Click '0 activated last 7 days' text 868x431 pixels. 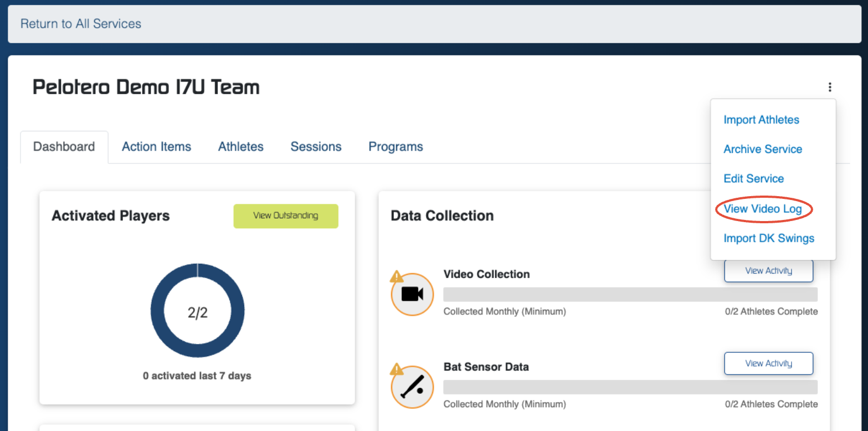point(197,376)
